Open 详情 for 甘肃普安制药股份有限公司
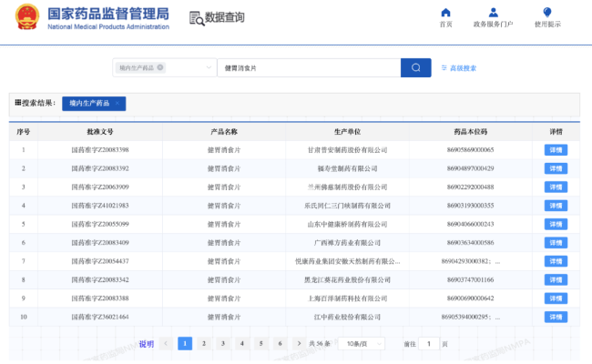Viewport: 592px width, 364px height. tap(556, 150)
